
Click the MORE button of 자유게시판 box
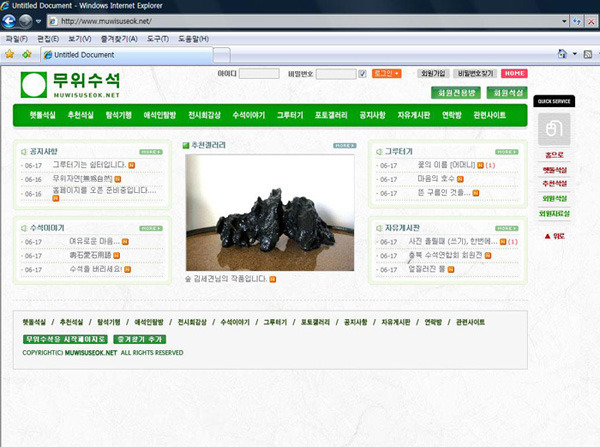507,228
